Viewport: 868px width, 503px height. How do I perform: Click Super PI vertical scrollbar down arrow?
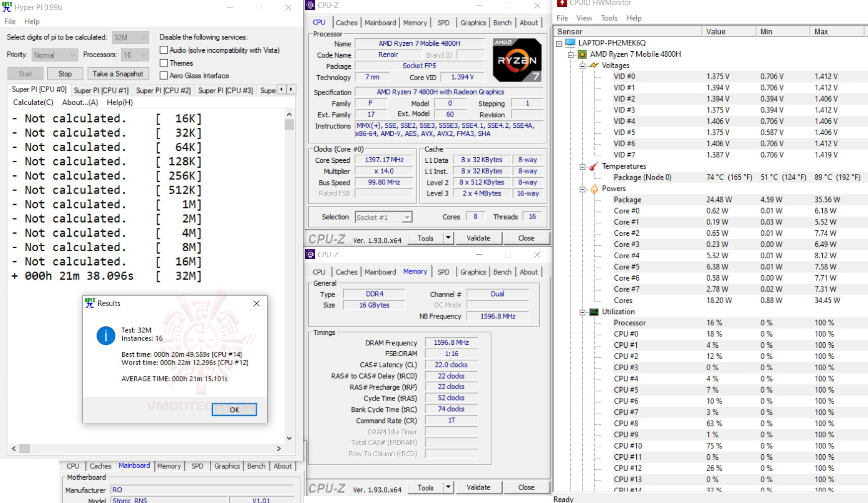pyautogui.click(x=289, y=438)
